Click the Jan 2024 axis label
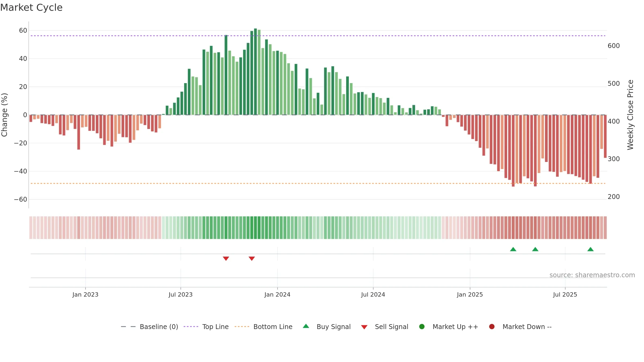This screenshot has width=644, height=362. [x=277, y=294]
